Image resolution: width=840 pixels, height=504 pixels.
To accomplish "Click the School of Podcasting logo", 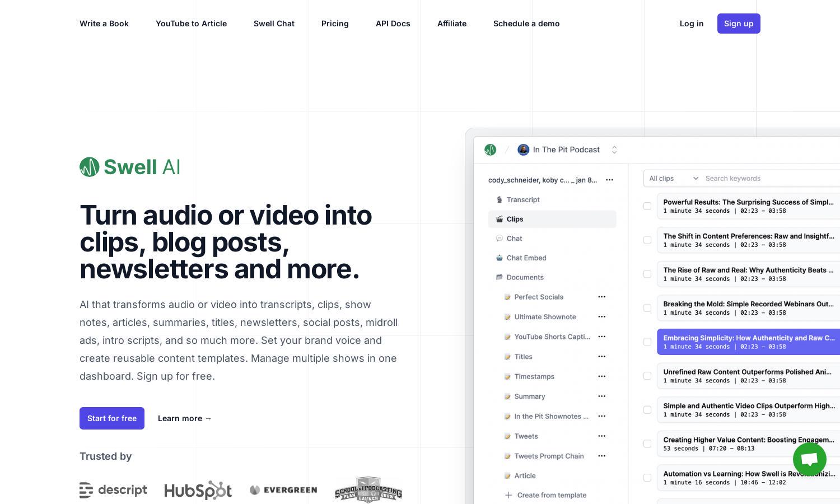I will [368, 490].
